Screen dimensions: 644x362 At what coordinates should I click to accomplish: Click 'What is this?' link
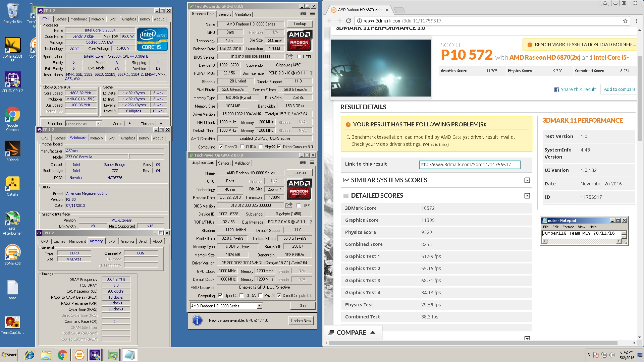point(436,144)
